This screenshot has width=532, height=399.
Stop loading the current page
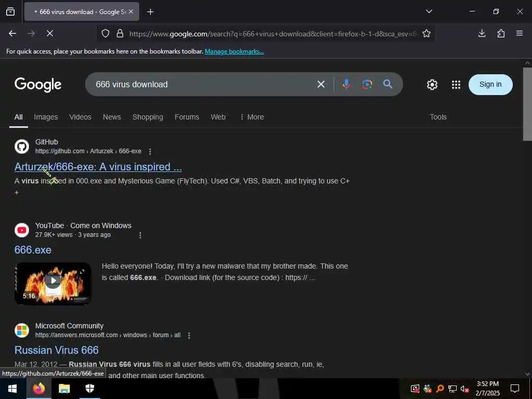point(49,33)
